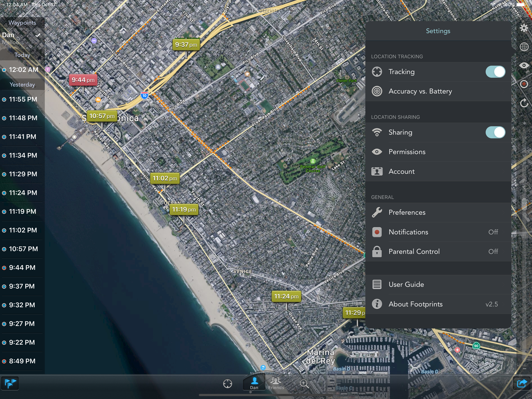Click the Notifications red dot icon
This screenshot has height=399, width=532.
coord(377,232)
